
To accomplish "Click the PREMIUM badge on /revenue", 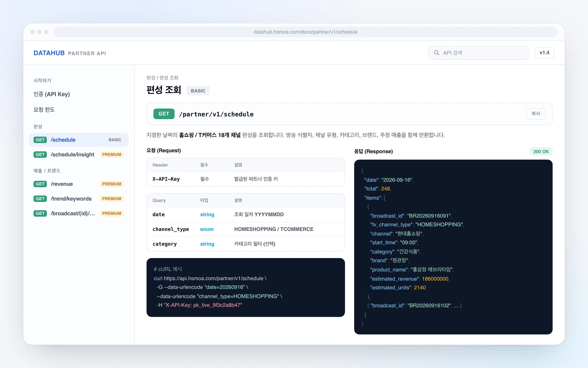I will 112,184.
